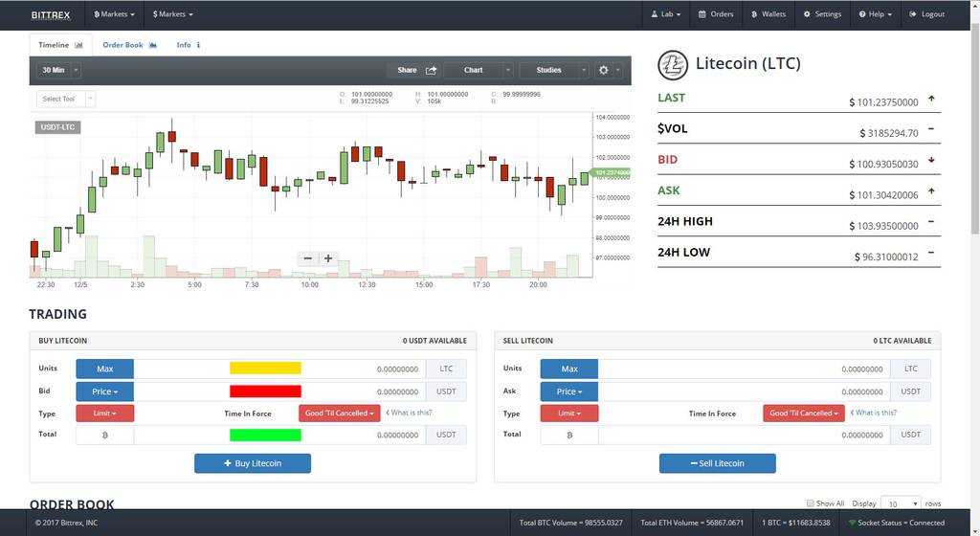Open the Bitcoin Markets menu

115,14
